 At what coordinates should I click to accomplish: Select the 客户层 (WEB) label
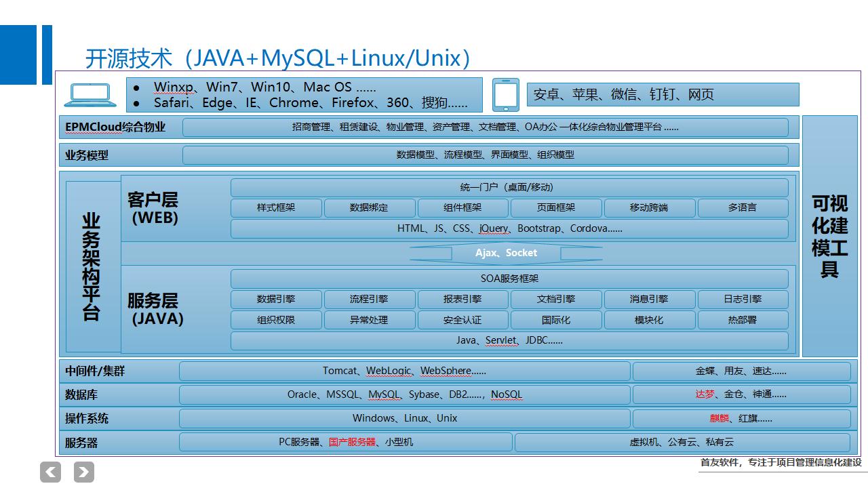coord(153,209)
